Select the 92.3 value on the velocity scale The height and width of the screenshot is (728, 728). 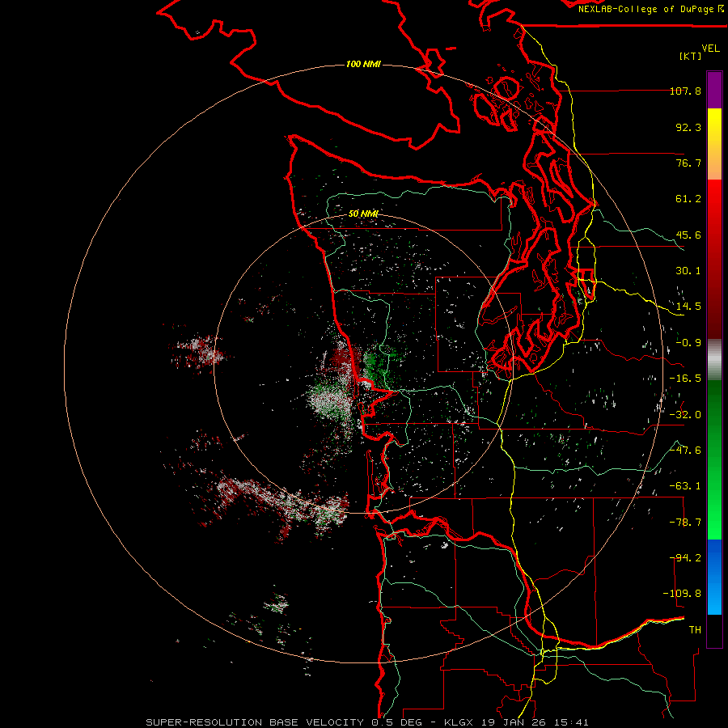click(688, 127)
